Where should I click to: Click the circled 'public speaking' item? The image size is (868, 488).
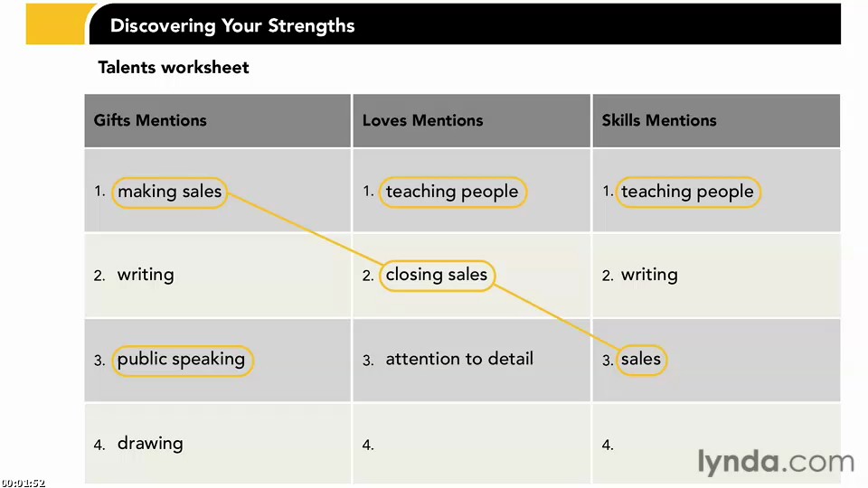182,361
